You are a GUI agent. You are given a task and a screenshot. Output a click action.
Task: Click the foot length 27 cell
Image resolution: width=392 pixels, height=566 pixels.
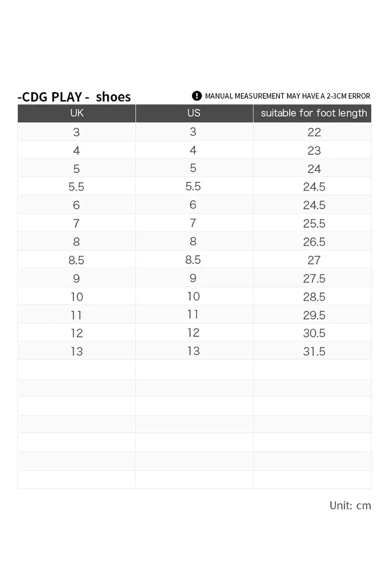click(x=313, y=259)
